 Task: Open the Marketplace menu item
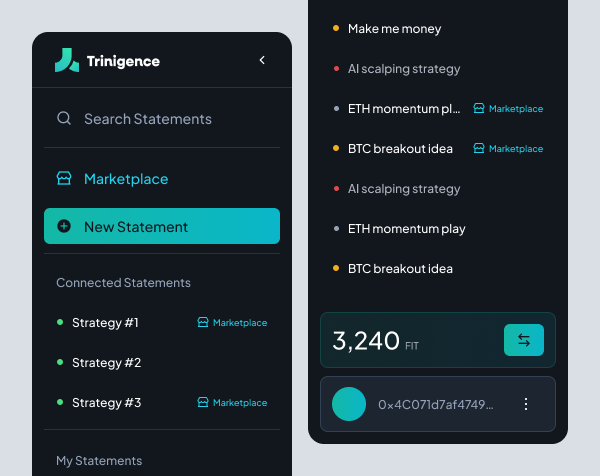pyautogui.click(x=125, y=179)
